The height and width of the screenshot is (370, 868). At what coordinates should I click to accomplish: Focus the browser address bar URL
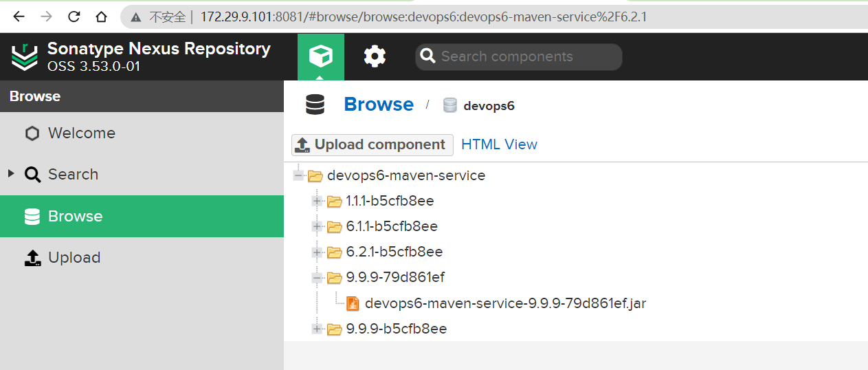[423, 17]
